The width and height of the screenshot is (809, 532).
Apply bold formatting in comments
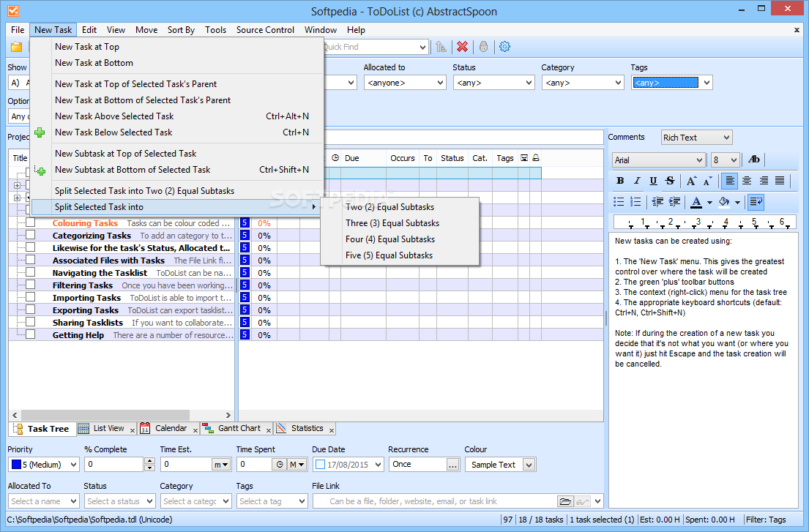[620, 181]
